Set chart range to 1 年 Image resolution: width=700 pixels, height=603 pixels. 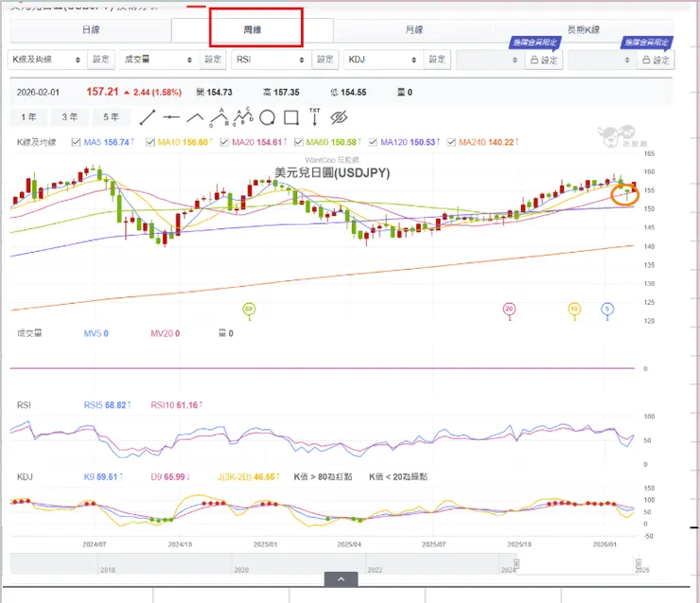[x=28, y=117]
